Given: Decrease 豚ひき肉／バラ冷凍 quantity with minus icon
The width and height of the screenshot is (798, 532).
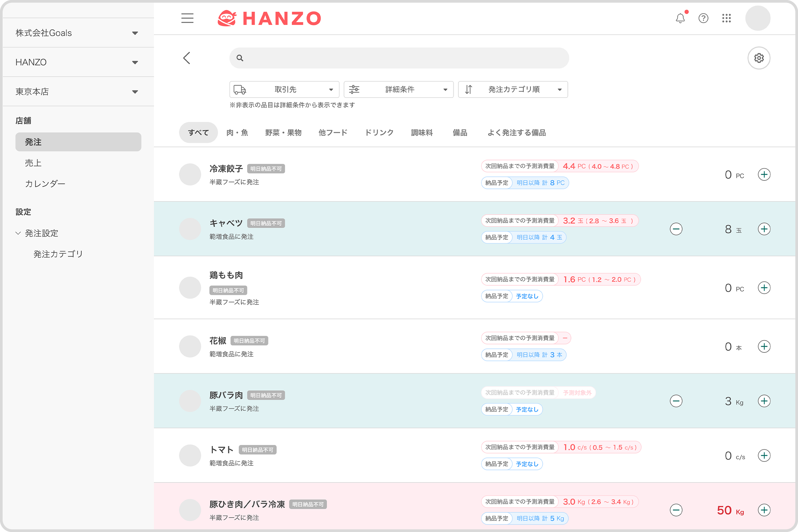Looking at the screenshot, I should pyautogui.click(x=676, y=510).
